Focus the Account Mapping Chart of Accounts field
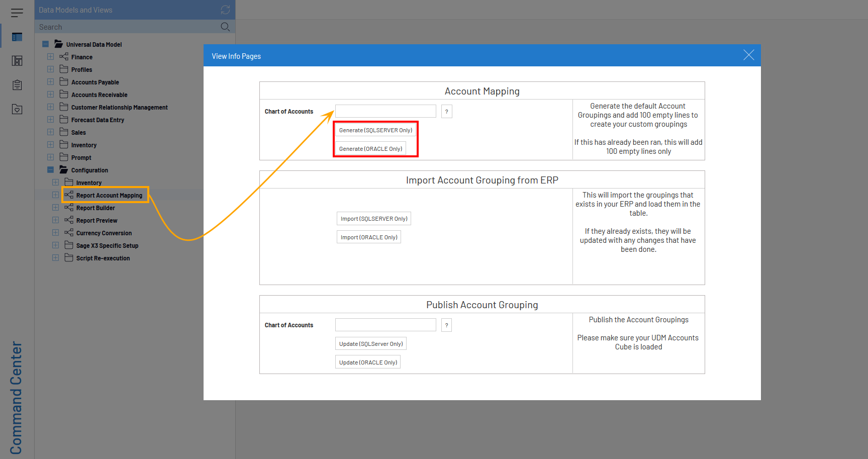The height and width of the screenshot is (459, 868). point(385,111)
